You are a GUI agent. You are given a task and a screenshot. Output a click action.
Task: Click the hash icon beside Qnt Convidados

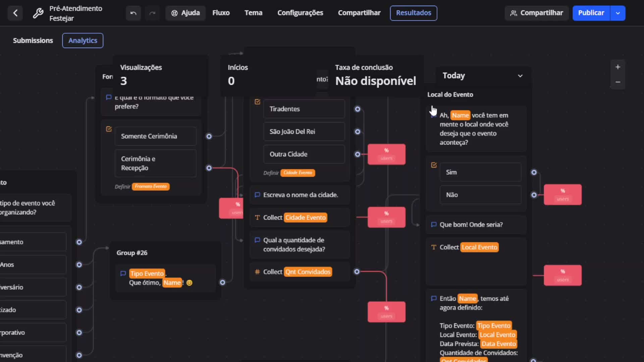coord(257,272)
